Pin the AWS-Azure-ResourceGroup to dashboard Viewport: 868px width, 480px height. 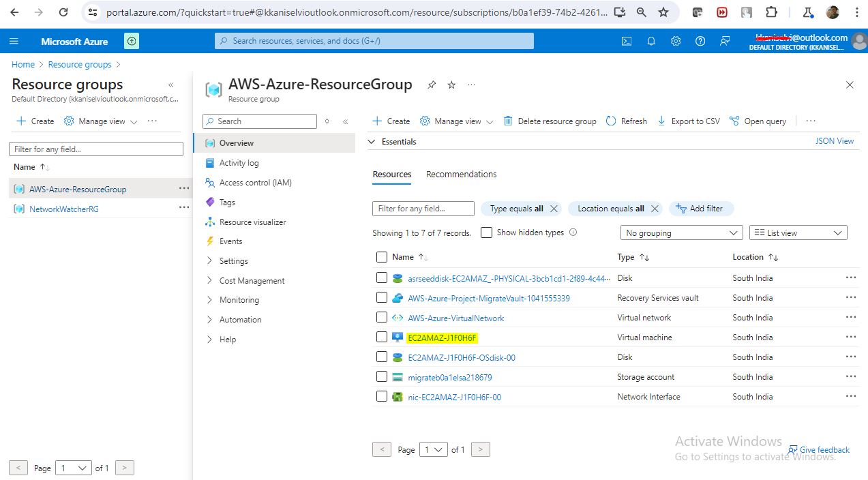[432, 85]
